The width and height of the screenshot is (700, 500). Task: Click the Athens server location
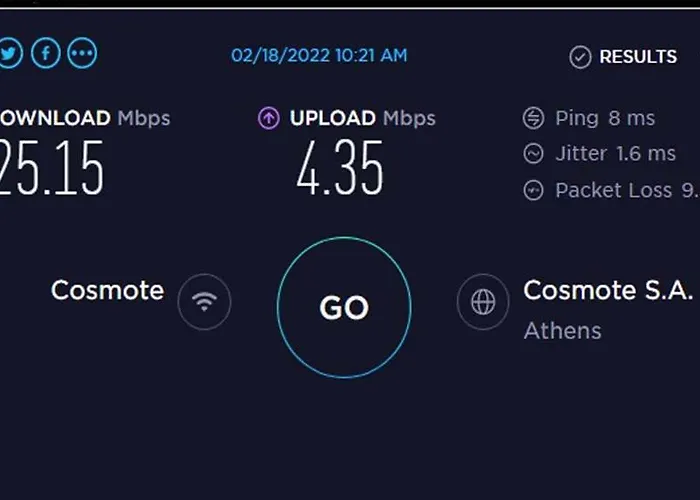[x=562, y=331]
